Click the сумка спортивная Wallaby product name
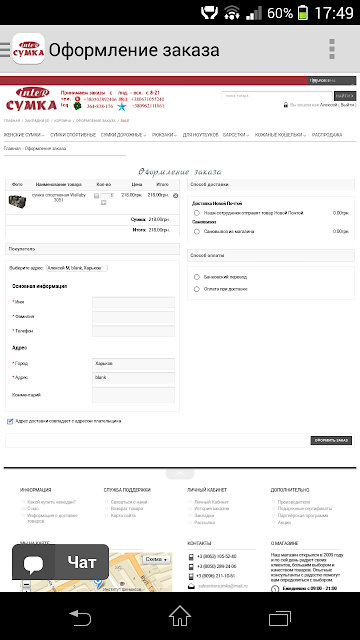This screenshot has width=360, height=640. pyautogui.click(x=59, y=198)
